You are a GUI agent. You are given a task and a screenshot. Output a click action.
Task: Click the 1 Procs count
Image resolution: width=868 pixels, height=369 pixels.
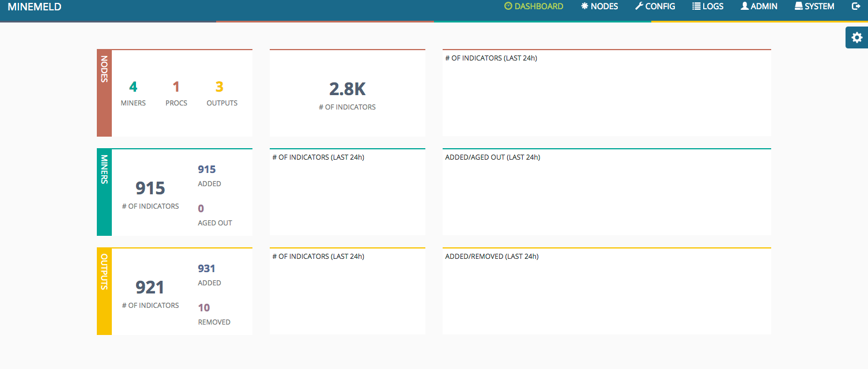tap(176, 87)
